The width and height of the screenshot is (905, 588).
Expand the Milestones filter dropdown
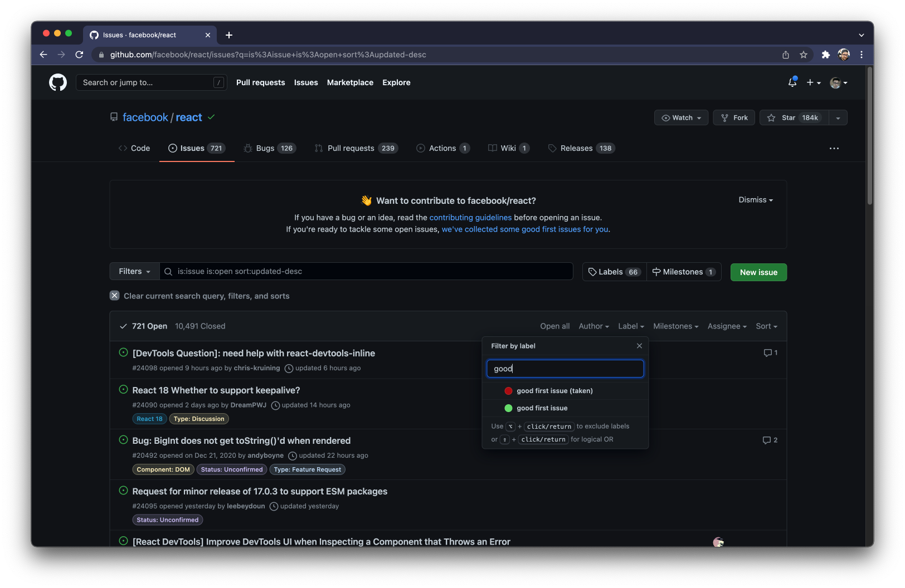point(675,326)
